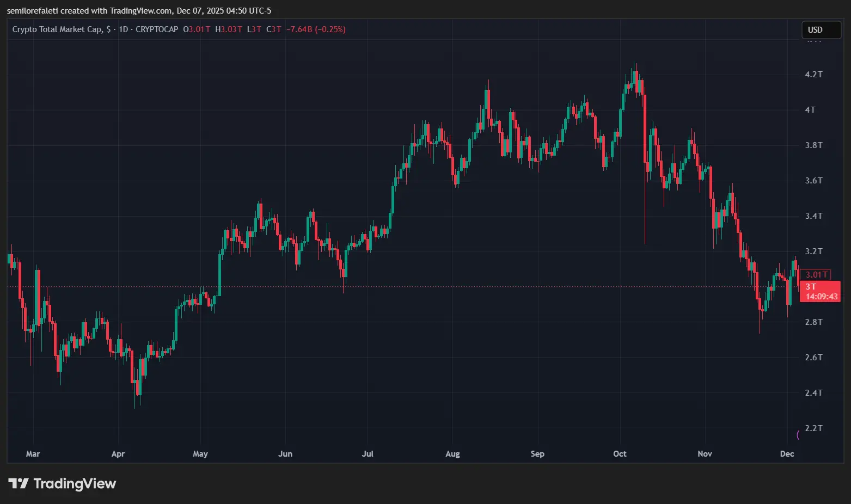Click the May label on time axis

click(x=200, y=454)
